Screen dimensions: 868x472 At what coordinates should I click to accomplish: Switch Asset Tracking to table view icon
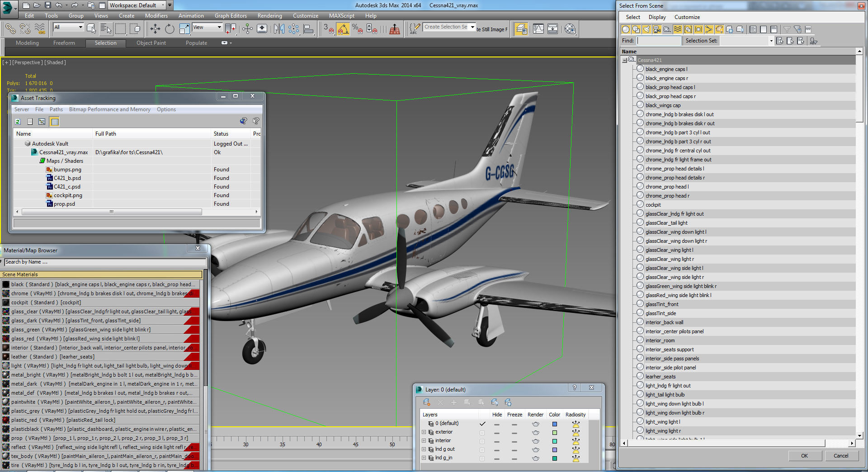point(55,122)
